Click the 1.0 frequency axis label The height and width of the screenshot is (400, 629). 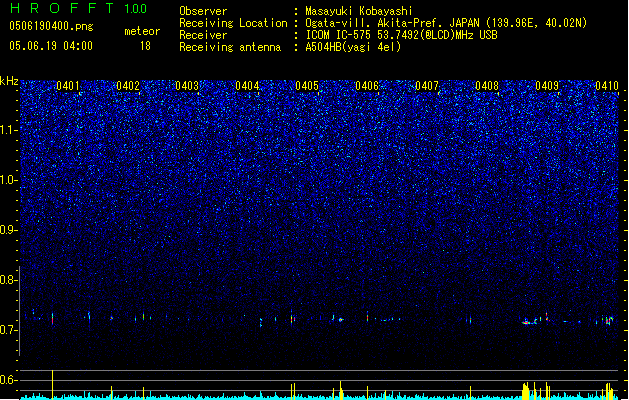8,180
